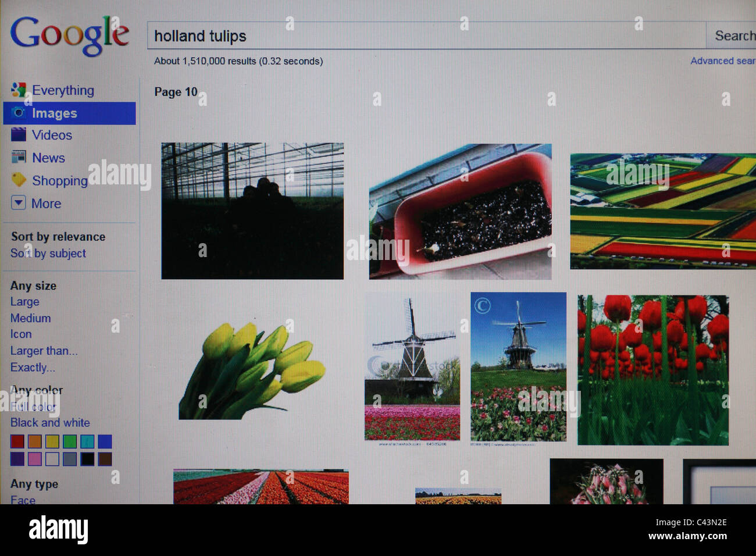This screenshot has width=756, height=556.
Task: Click the News newspaper icon
Action: click(x=19, y=157)
